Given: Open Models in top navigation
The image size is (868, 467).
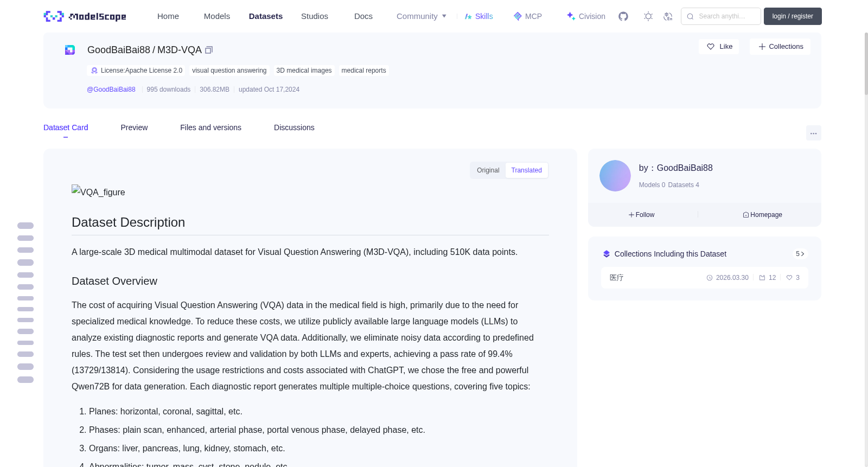Looking at the screenshot, I should tap(217, 16).
